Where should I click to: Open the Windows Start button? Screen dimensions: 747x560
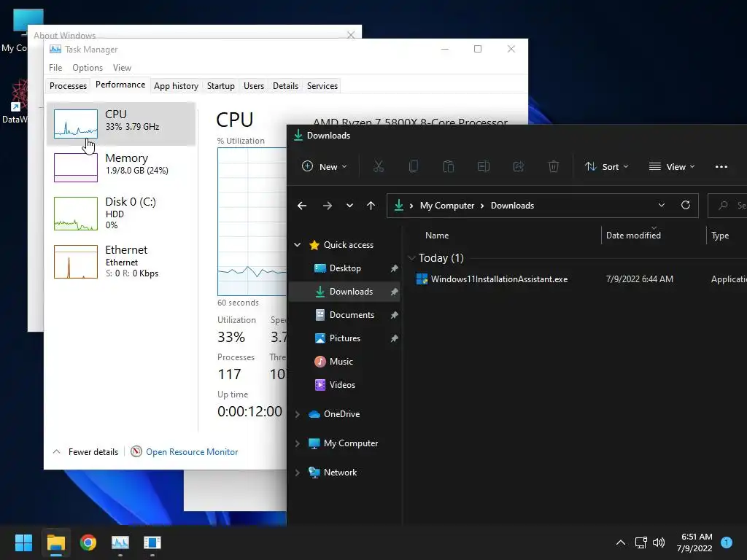(23, 542)
